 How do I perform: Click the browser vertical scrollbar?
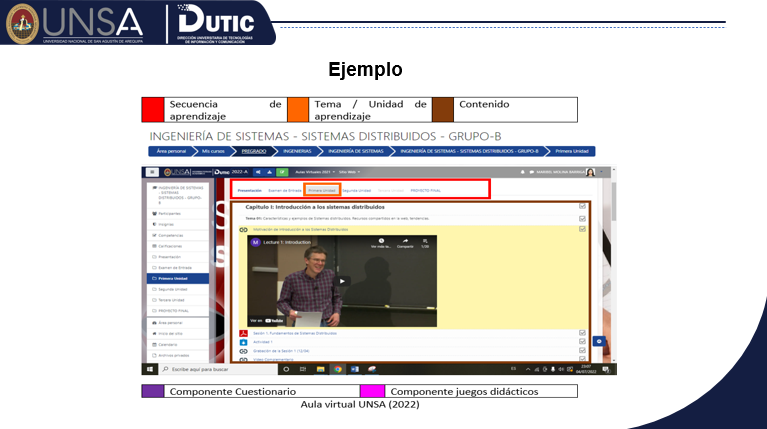613,202
